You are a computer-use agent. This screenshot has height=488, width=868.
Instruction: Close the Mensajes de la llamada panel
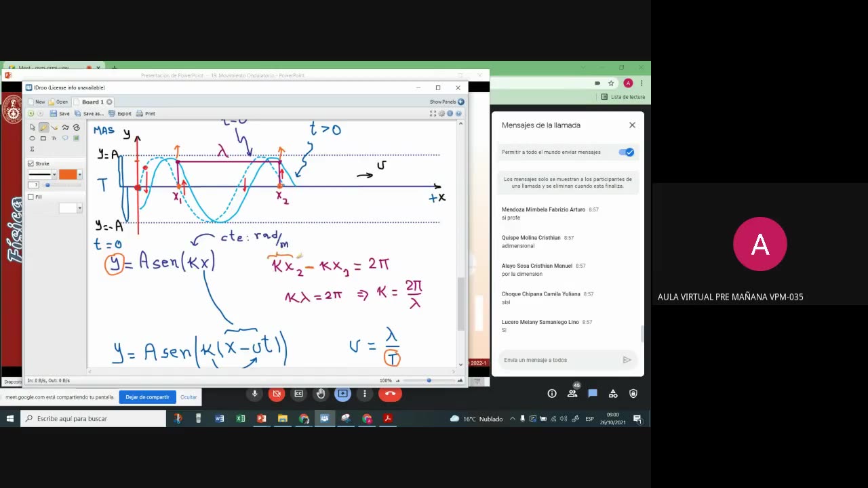(x=632, y=125)
